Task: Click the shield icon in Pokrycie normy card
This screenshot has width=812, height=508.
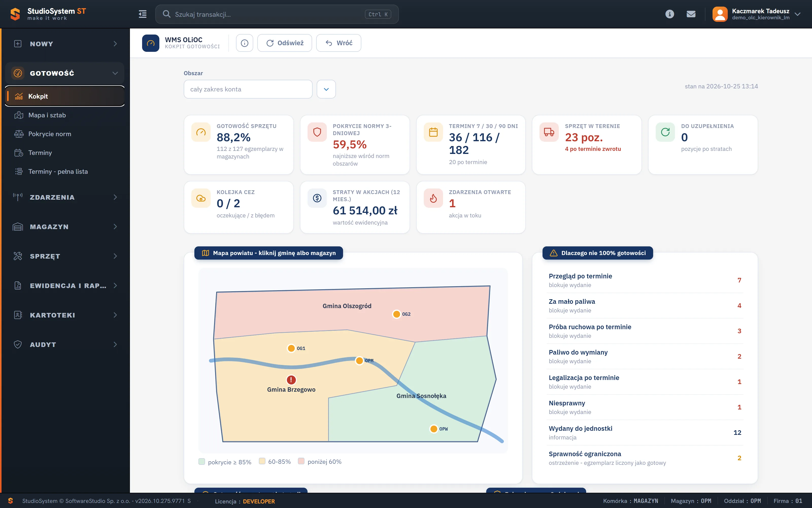Action: coord(317,132)
